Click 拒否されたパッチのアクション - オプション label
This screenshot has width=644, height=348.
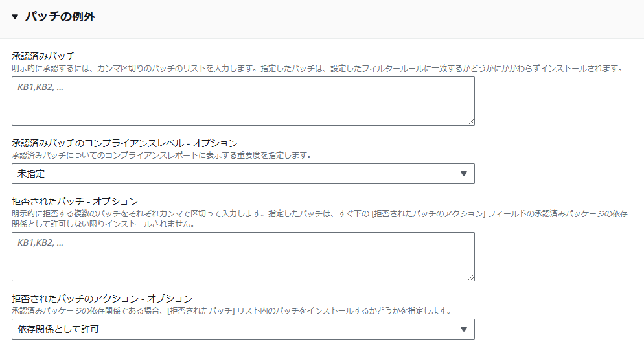tap(102, 299)
